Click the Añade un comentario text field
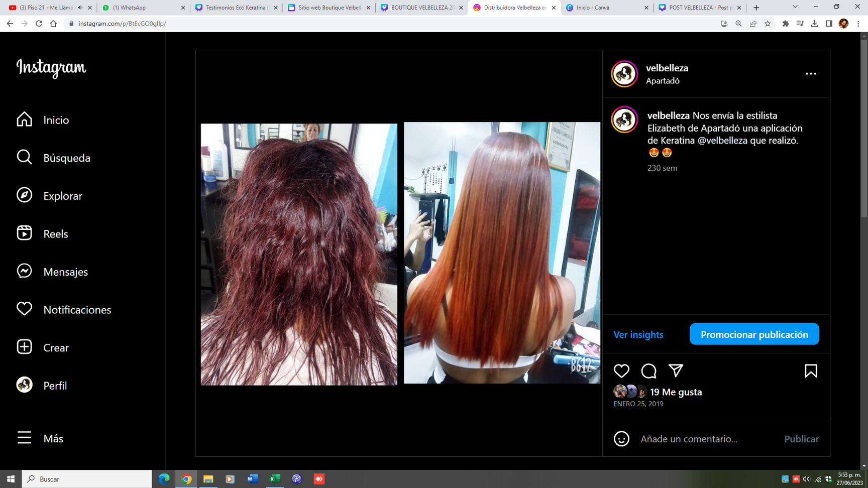Viewport: 868px width, 488px height. click(703, 439)
